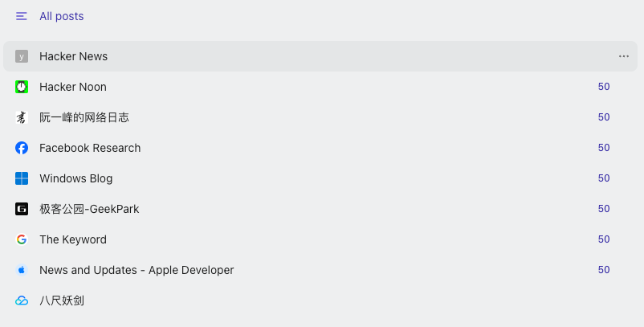Click the Apple Developer feed icon

click(x=22, y=270)
